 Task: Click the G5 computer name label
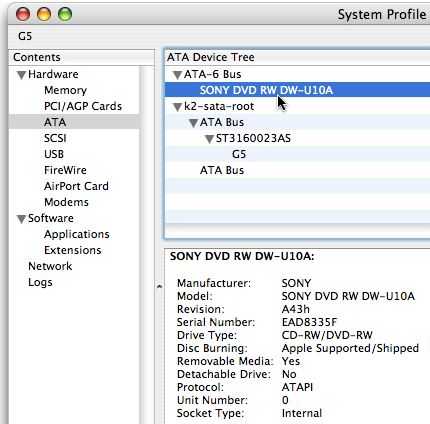coord(25,36)
